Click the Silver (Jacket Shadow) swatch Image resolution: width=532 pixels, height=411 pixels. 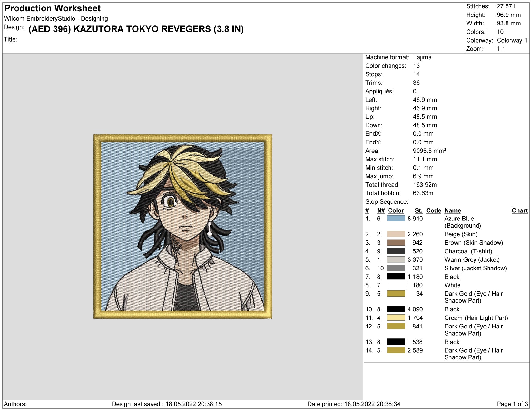coord(396,268)
